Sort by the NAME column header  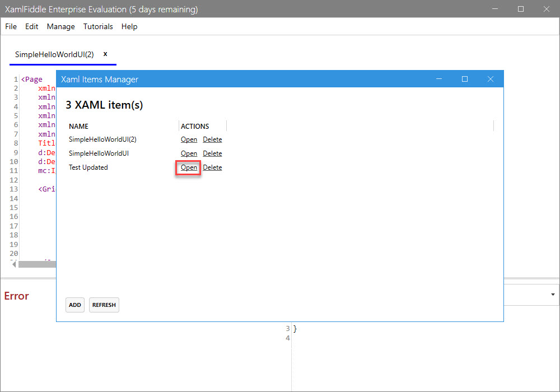[78, 127]
